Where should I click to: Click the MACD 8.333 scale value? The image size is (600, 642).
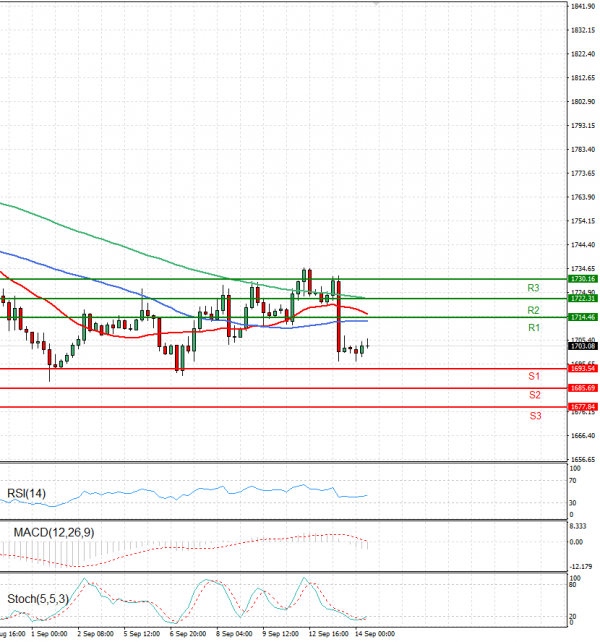(x=578, y=526)
